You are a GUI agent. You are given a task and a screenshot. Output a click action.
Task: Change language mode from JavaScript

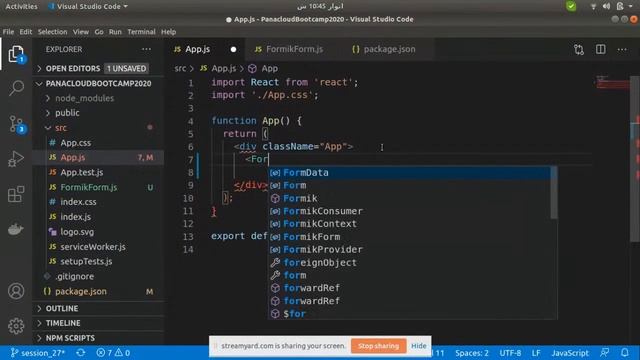[x=570, y=353]
